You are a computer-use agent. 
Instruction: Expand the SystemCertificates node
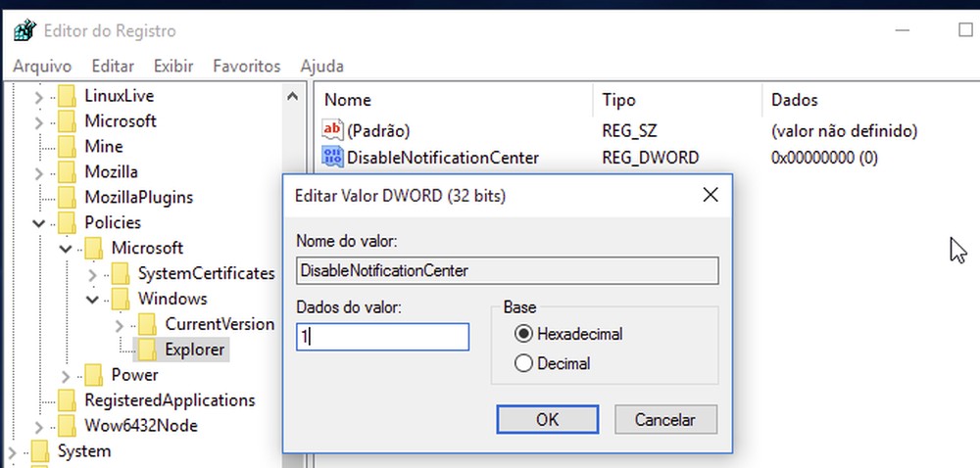(x=92, y=274)
